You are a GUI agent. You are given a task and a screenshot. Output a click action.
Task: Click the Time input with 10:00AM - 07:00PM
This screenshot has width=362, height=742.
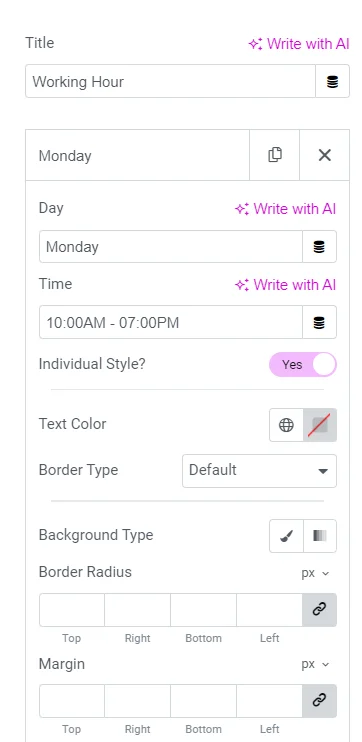(x=171, y=322)
